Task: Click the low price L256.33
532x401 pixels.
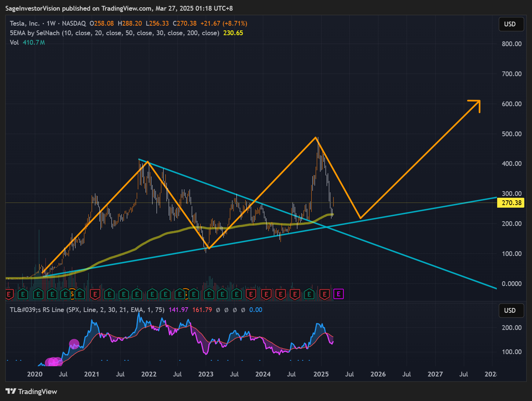Action: [157, 23]
